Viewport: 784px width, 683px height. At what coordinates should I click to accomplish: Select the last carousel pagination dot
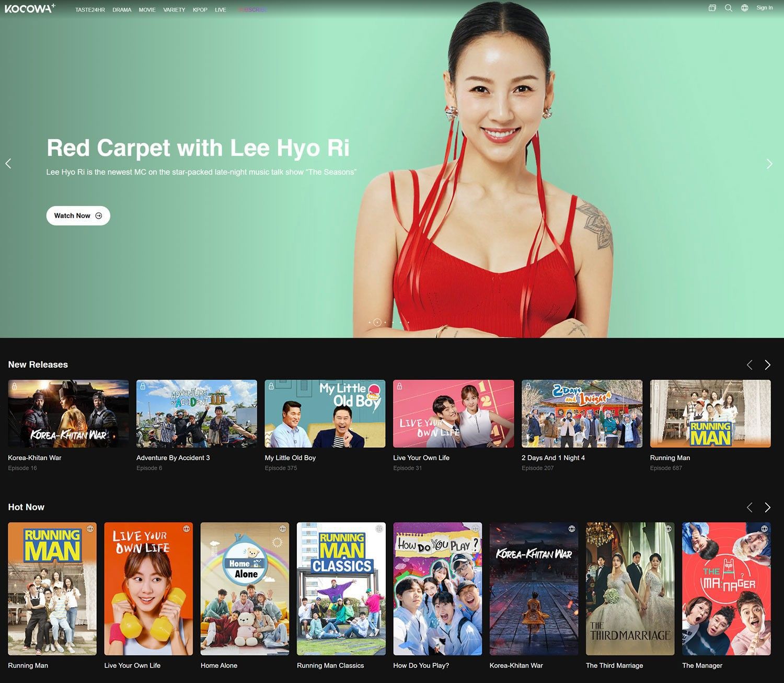point(408,322)
